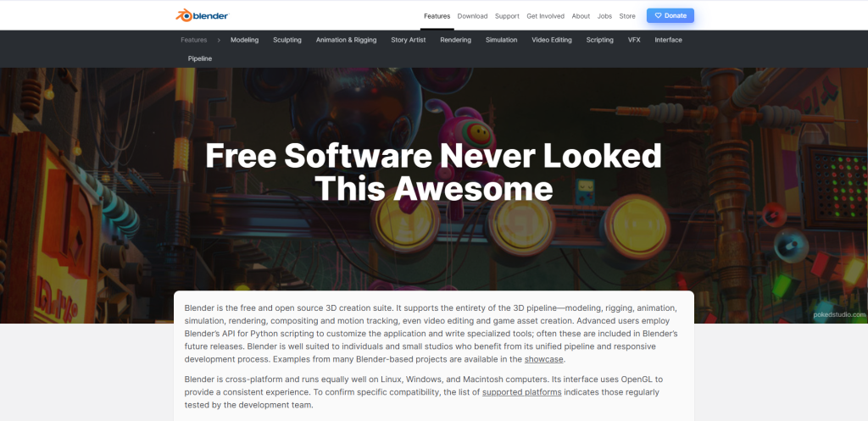Open the Download menu item

coord(472,16)
